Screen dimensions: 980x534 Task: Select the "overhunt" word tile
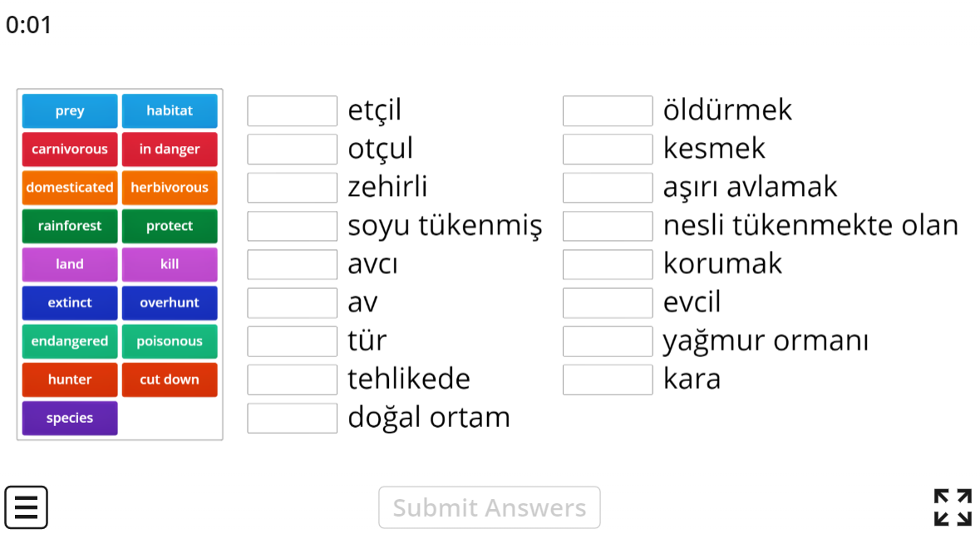pos(170,302)
